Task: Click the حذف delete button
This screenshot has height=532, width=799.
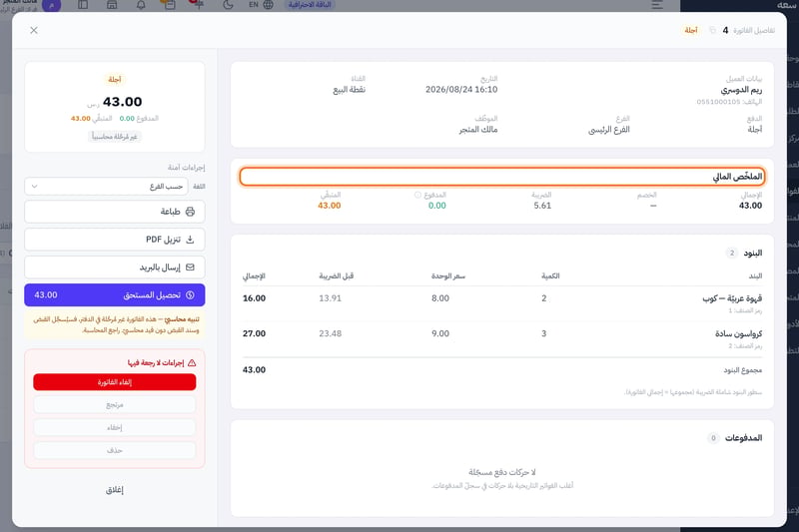Action: pyautogui.click(x=115, y=450)
